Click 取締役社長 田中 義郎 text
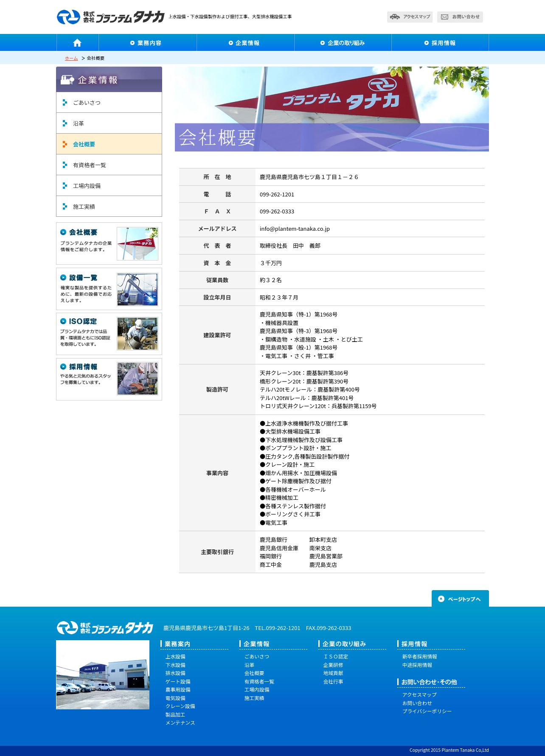 (290, 246)
